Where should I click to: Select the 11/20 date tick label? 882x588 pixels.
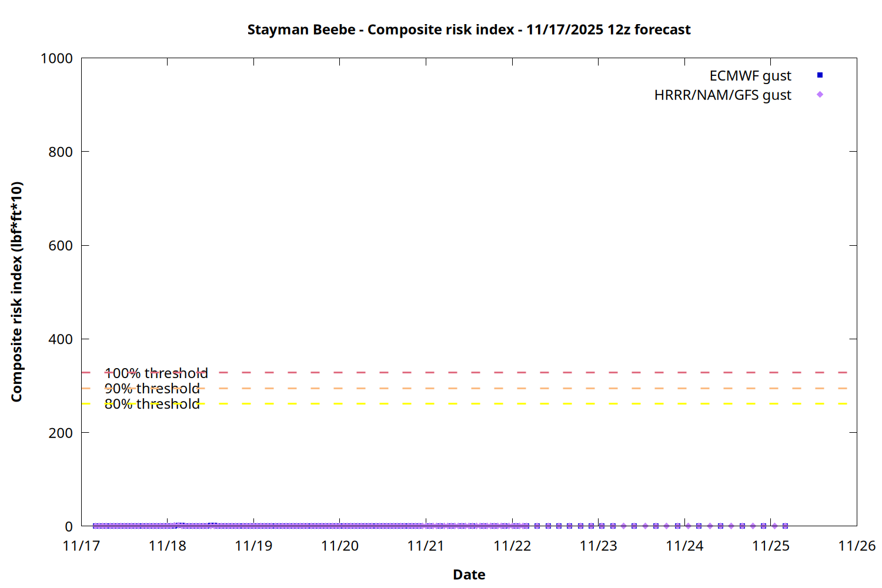pos(339,546)
